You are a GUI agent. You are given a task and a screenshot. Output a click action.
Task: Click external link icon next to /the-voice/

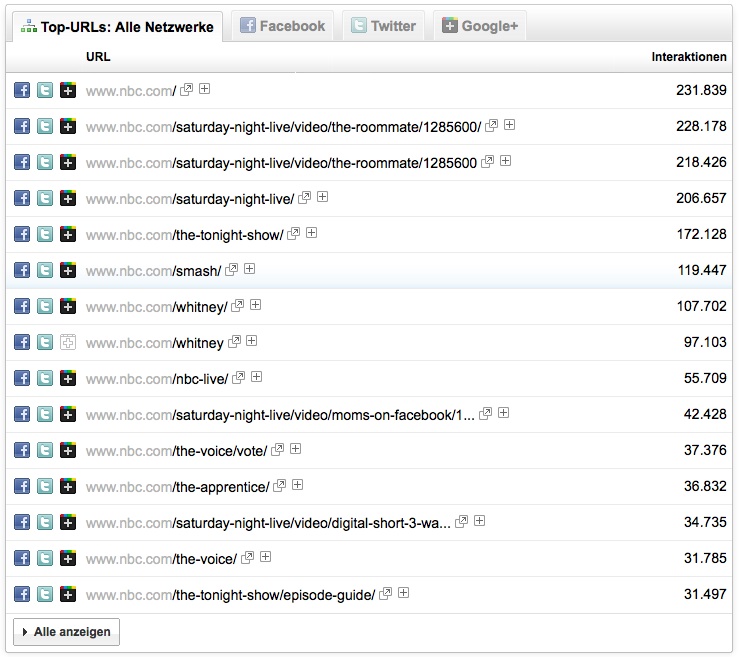248,558
